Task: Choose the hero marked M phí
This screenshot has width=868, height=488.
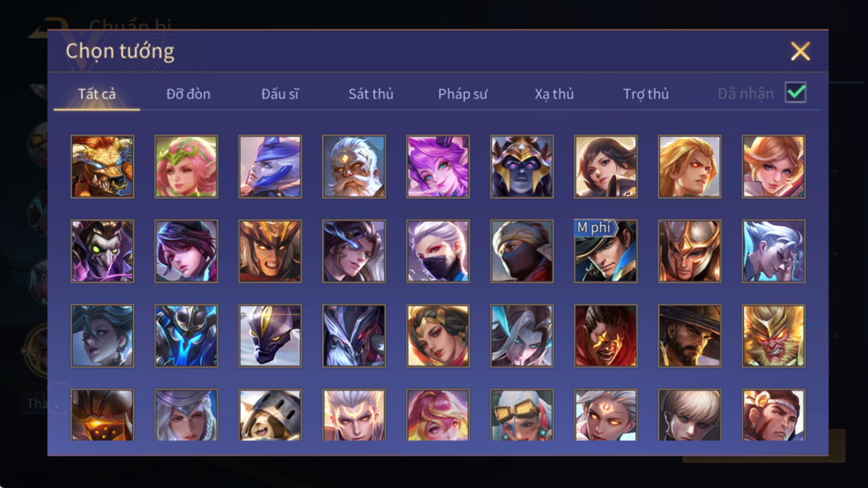Action: (605, 251)
